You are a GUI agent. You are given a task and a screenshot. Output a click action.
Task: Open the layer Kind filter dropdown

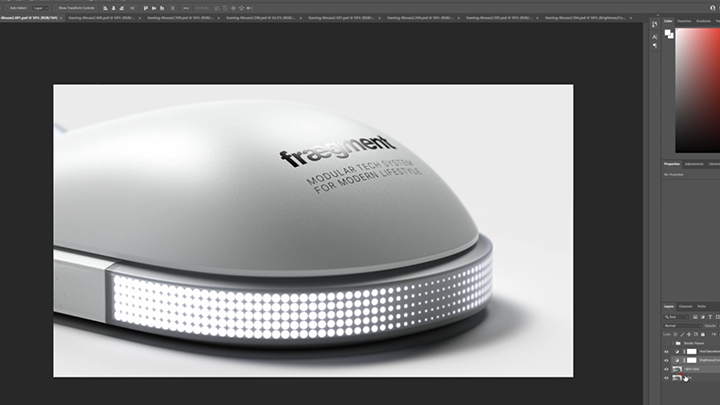click(x=676, y=317)
